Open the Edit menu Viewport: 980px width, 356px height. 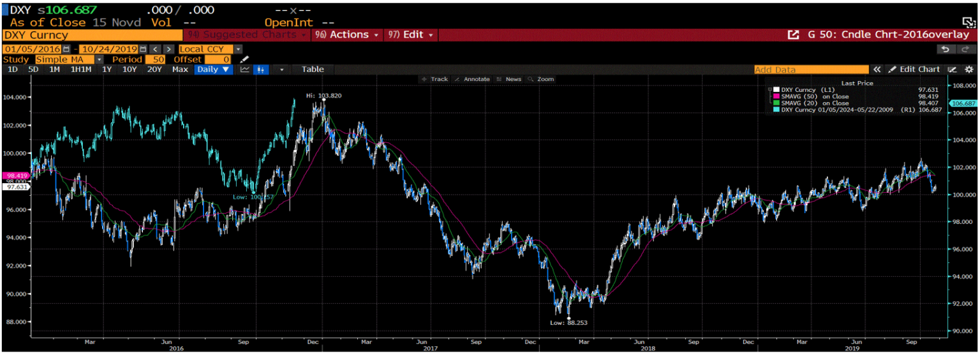(x=411, y=34)
